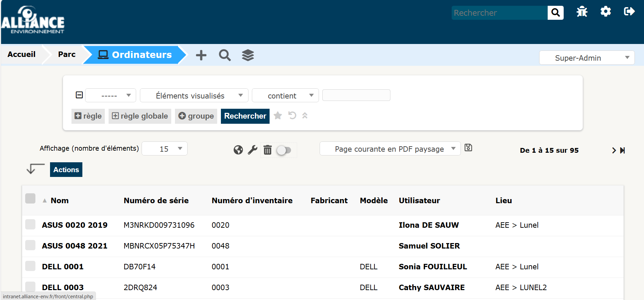Screen dimensions: 644x300
Task: Expand the 'contient' operator dropdown
Action: coord(285,96)
